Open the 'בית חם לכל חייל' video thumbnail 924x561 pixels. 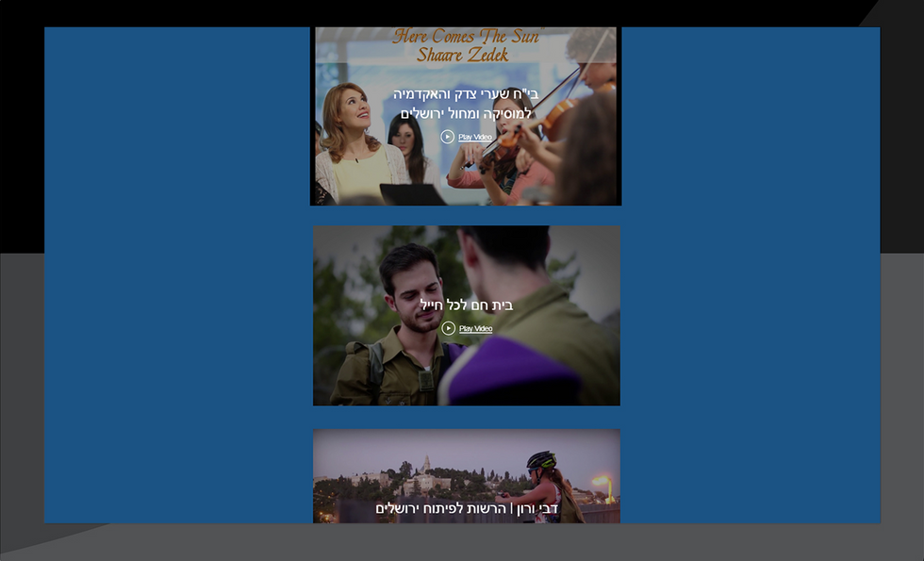click(x=466, y=315)
